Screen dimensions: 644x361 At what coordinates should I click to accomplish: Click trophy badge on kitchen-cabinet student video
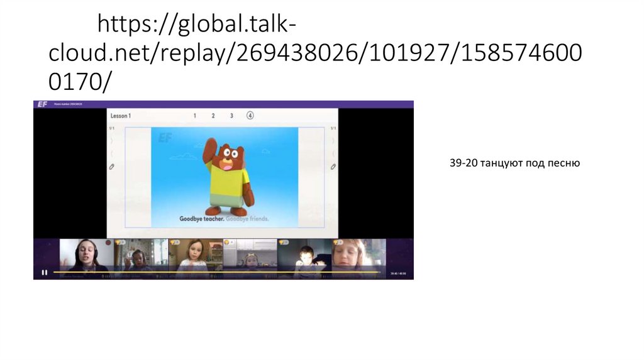pyautogui.click(x=229, y=242)
